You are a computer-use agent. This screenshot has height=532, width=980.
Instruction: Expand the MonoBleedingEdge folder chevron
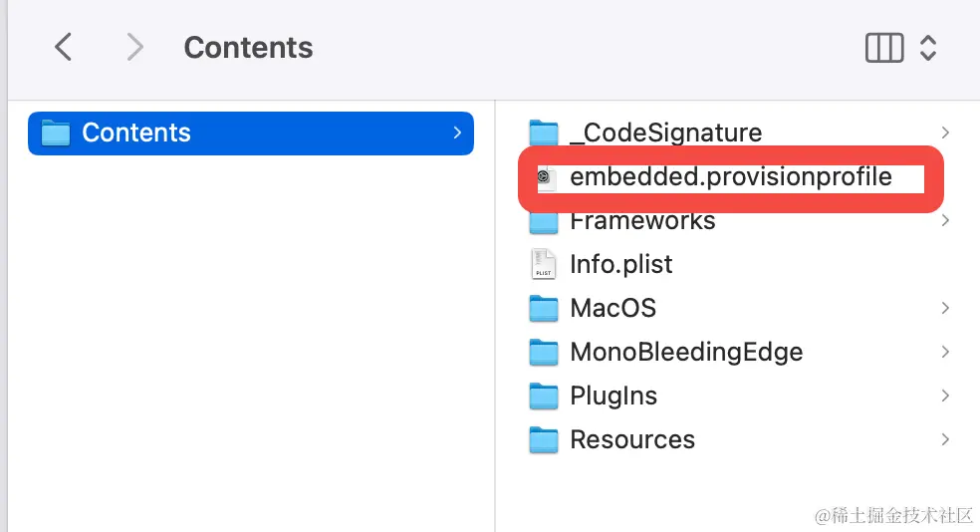coord(944,353)
